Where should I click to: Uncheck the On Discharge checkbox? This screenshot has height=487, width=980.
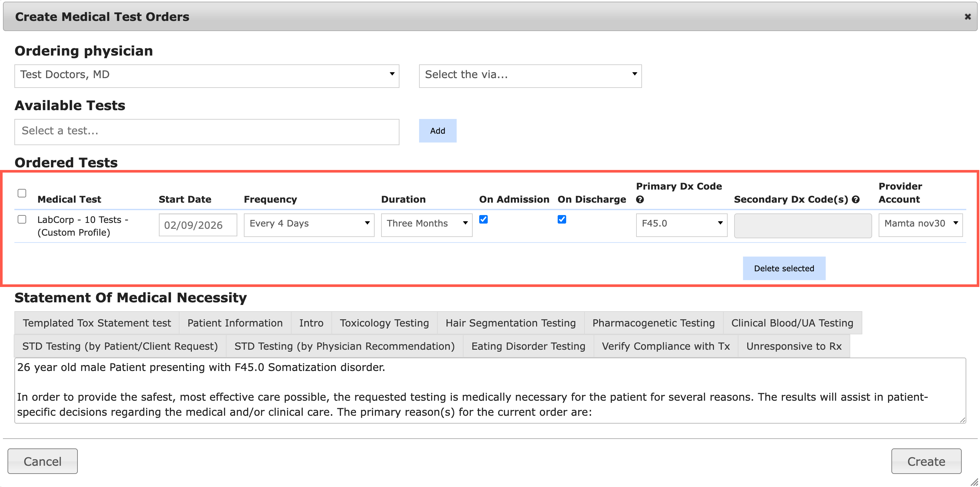[562, 219]
